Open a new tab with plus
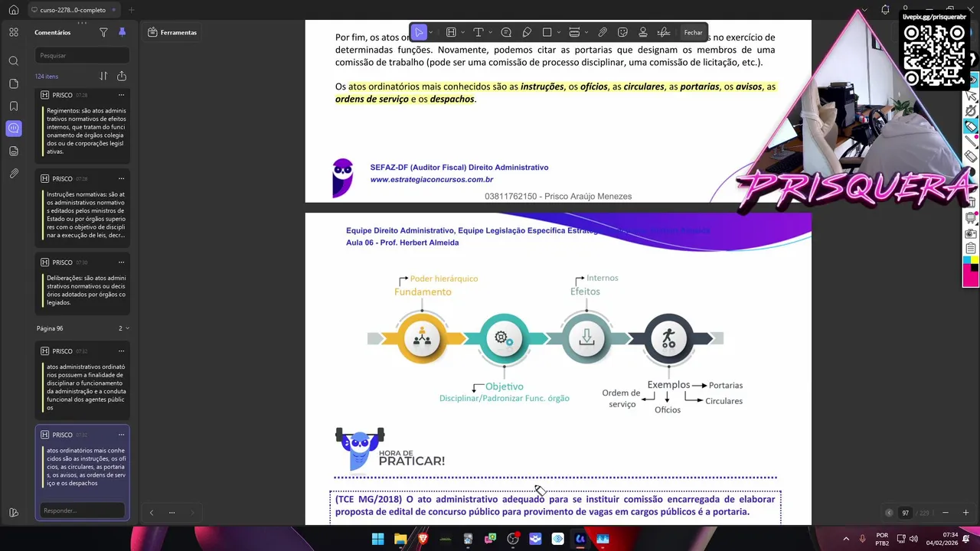980x551 pixels. 131,10
